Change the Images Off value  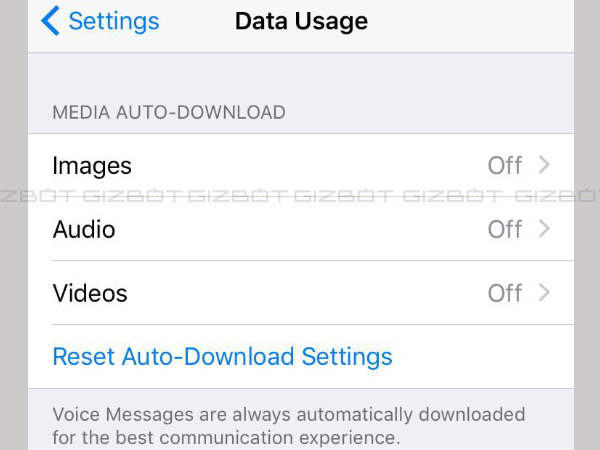coord(505,165)
